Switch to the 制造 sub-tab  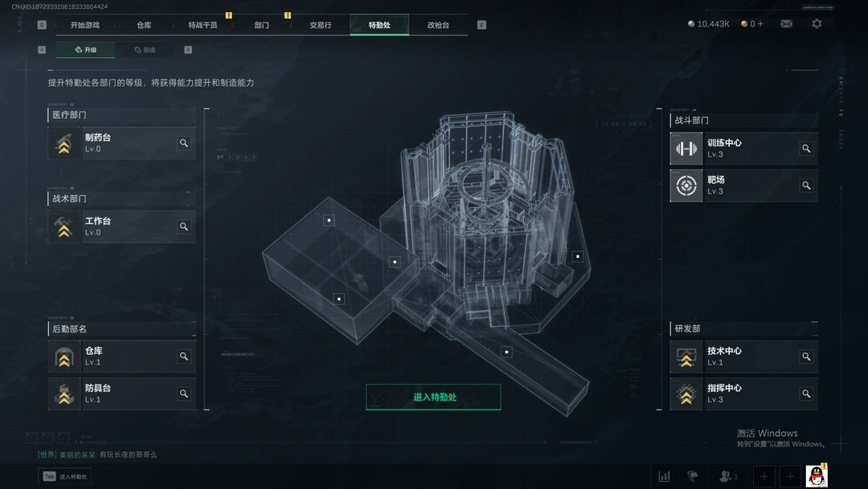coord(145,50)
